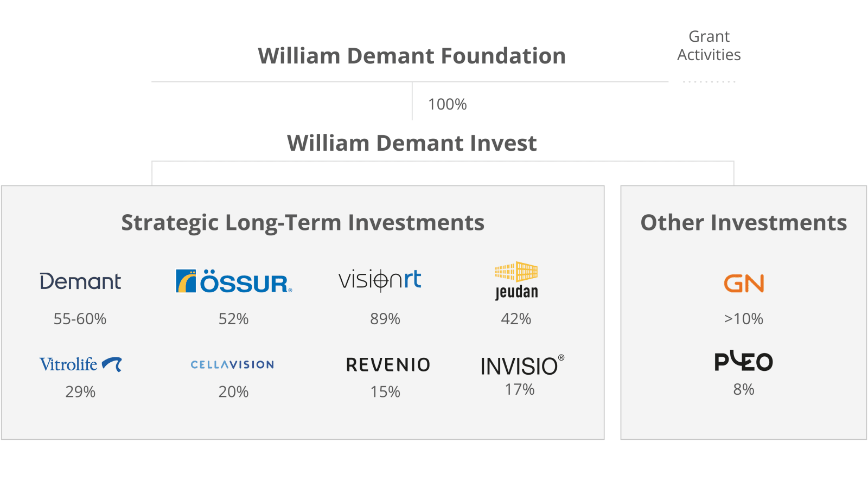Viewport: 868px width, 488px height.
Task: Select the Strategic Long-Term Investments title
Action: pyautogui.click(x=303, y=223)
